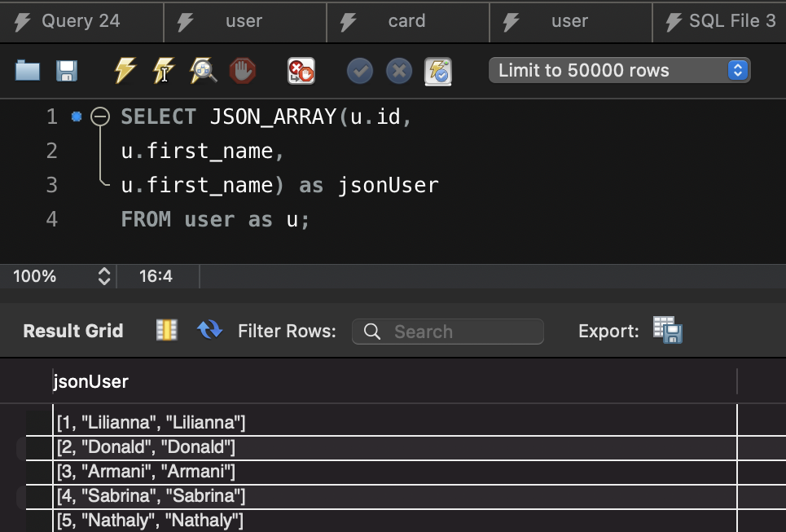Select the row [3, "Armani", "Armani"]
Image resolution: width=786 pixels, height=532 pixels.
click(x=394, y=472)
